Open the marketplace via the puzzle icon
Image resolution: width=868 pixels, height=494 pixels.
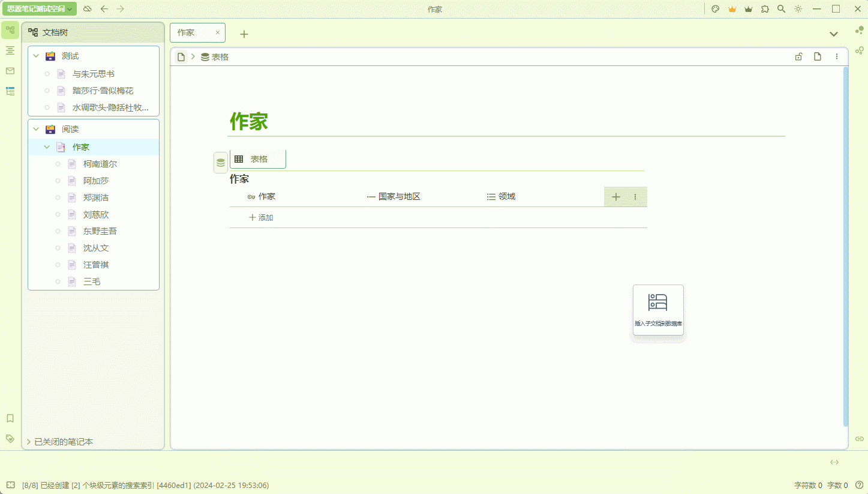click(x=765, y=9)
